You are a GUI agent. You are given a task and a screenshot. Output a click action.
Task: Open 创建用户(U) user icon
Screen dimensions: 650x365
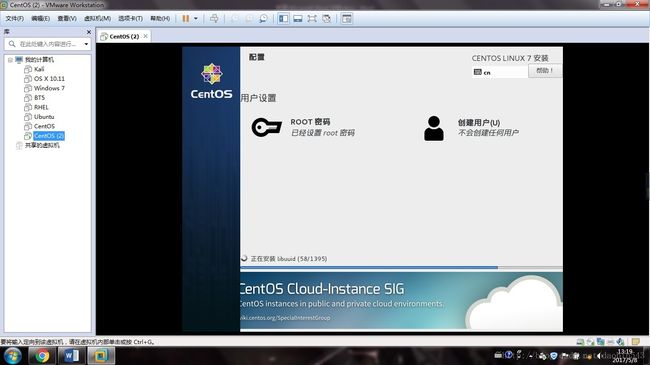pyautogui.click(x=434, y=129)
